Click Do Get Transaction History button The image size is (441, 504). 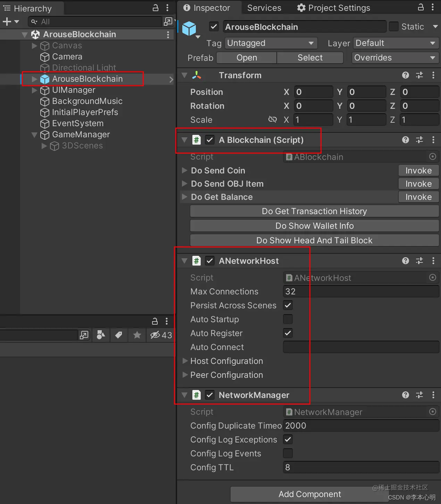(x=314, y=211)
